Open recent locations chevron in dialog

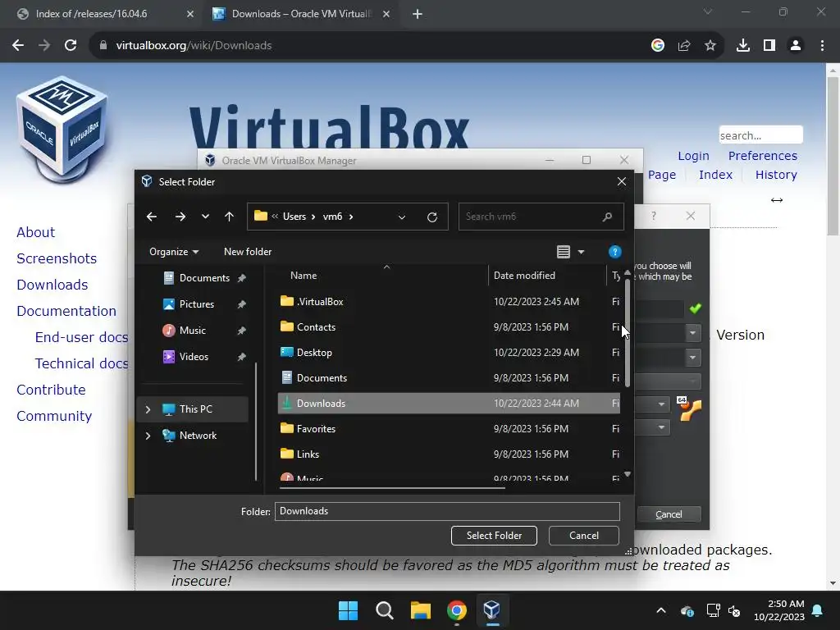205,217
